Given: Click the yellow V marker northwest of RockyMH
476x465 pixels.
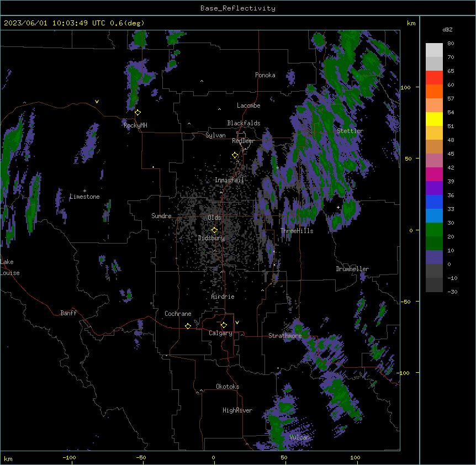Looking at the screenshot, I should [x=97, y=102].
